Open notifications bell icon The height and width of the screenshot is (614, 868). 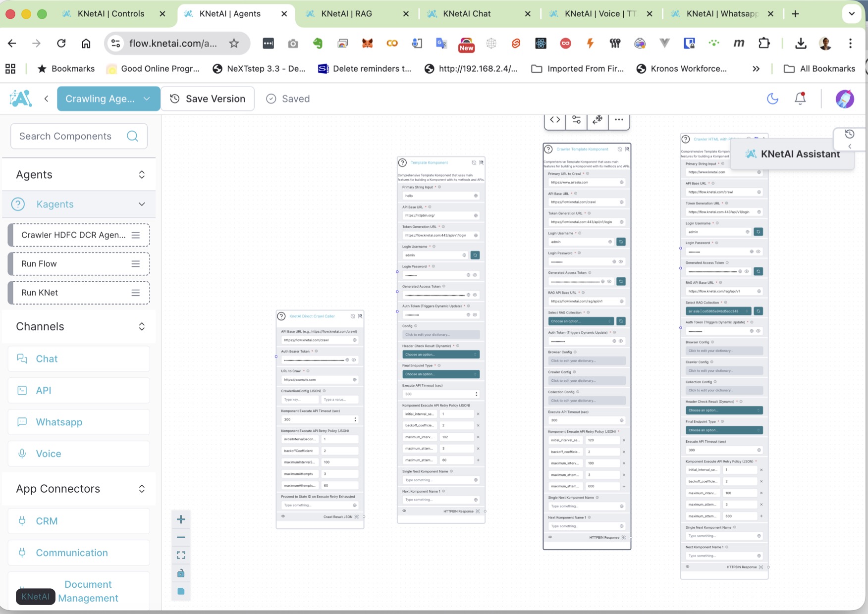point(800,99)
